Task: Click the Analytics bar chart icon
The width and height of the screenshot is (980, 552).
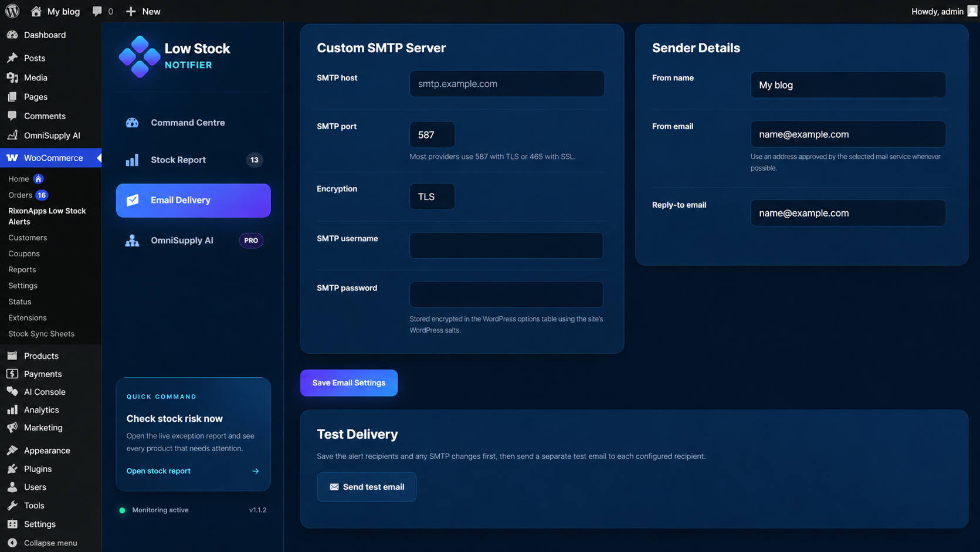Action: [x=12, y=409]
